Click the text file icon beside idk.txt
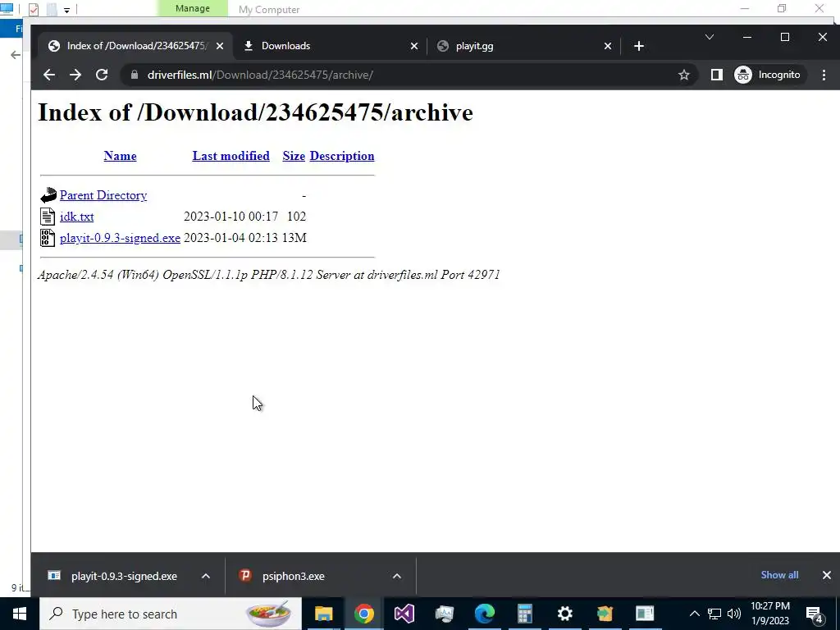 click(48, 217)
